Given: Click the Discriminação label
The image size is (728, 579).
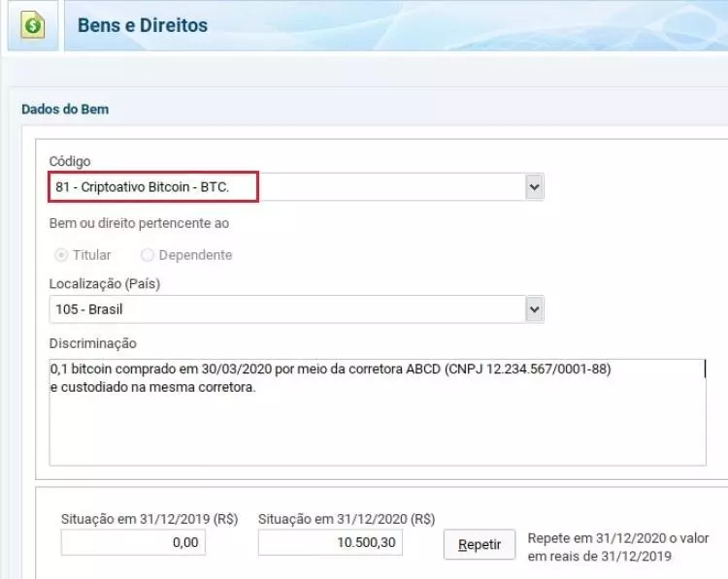Looking at the screenshot, I should point(93,343).
